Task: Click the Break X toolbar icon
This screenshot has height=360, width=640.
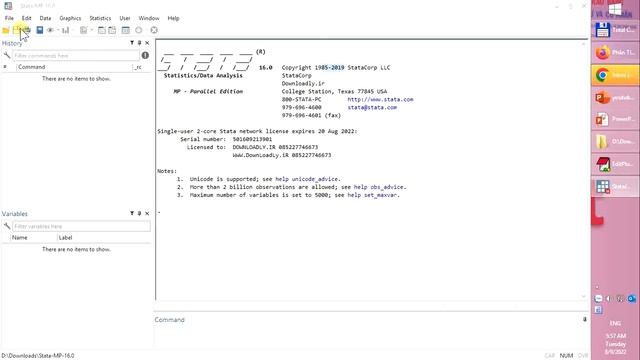Action: click(154, 30)
